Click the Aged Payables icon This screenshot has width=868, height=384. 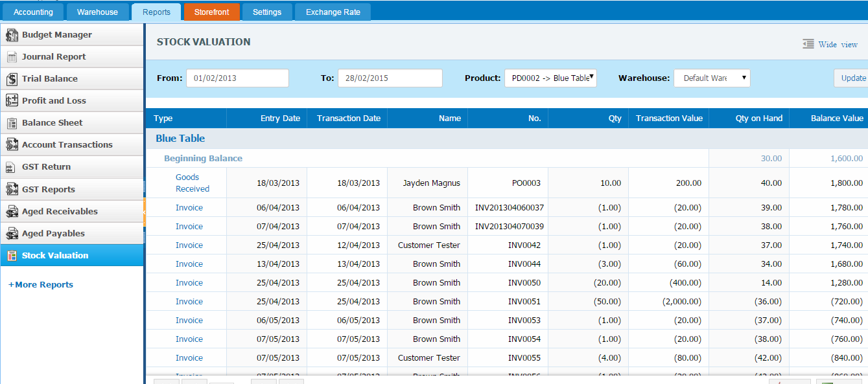[12, 234]
